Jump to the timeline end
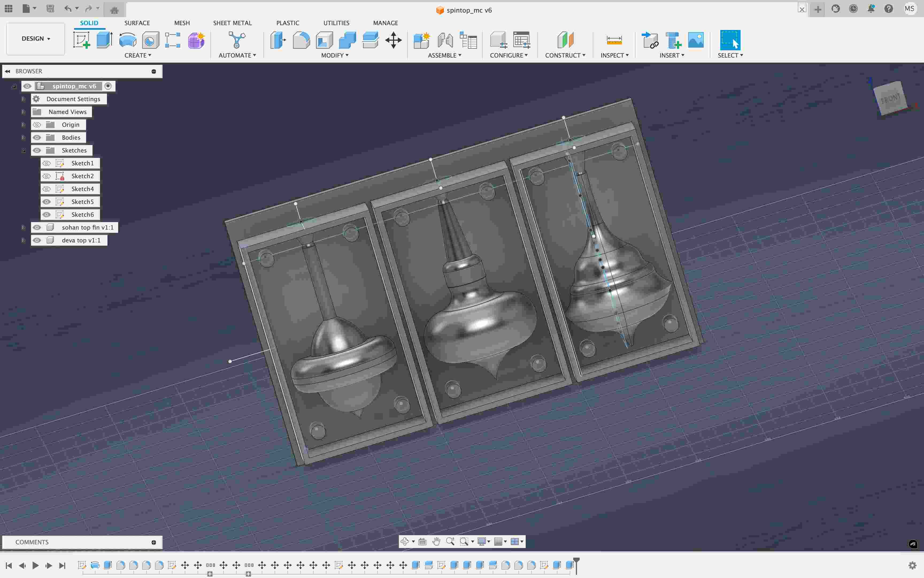This screenshot has width=924, height=578. (62, 565)
